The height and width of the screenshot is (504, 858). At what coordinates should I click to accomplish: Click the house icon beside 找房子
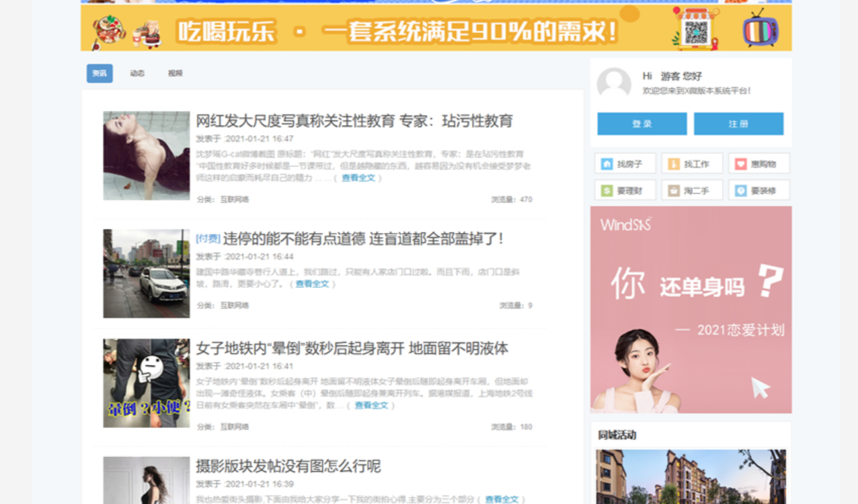[607, 164]
